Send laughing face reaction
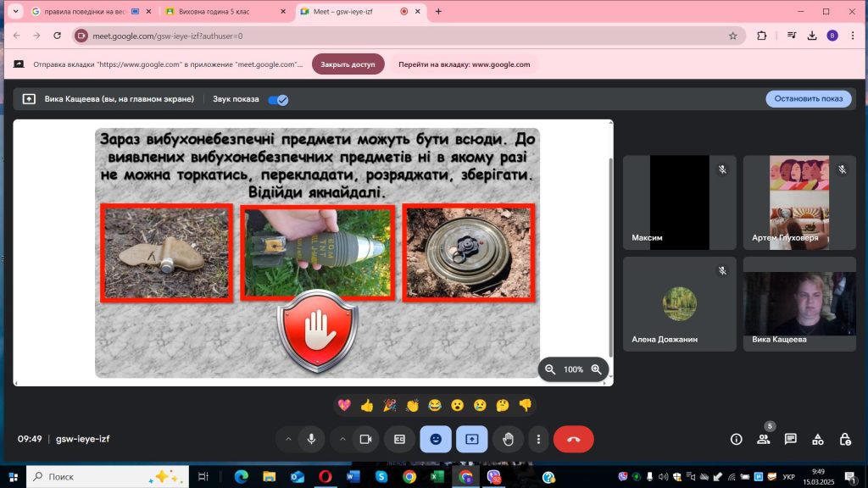This screenshot has height=488, width=868. (x=435, y=406)
